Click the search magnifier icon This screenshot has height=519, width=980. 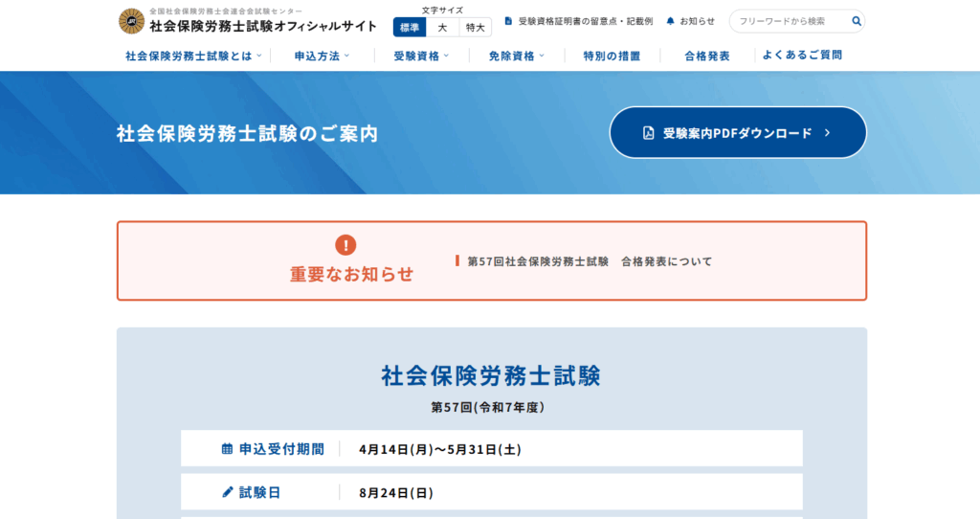[857, 21]
